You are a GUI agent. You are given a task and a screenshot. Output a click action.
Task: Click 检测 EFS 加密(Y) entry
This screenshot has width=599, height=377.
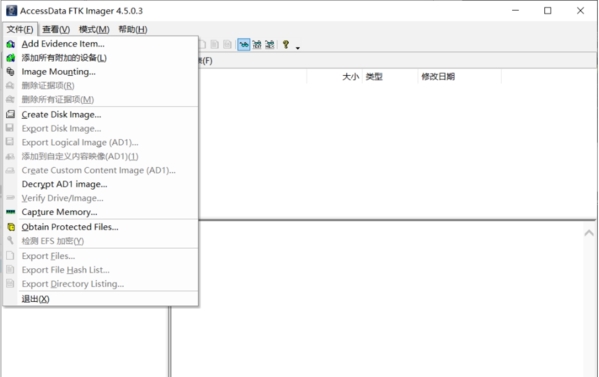[100, 241]
